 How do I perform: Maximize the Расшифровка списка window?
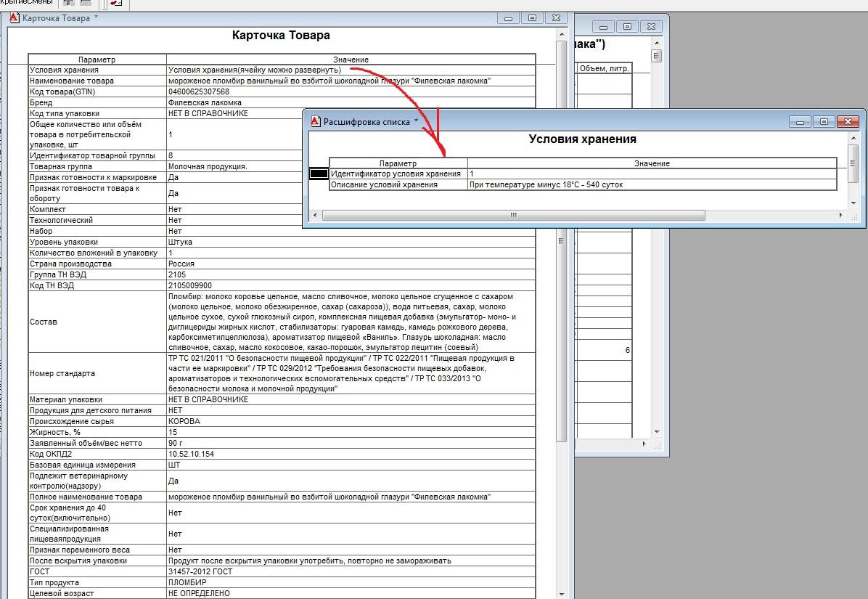point(823,121)
